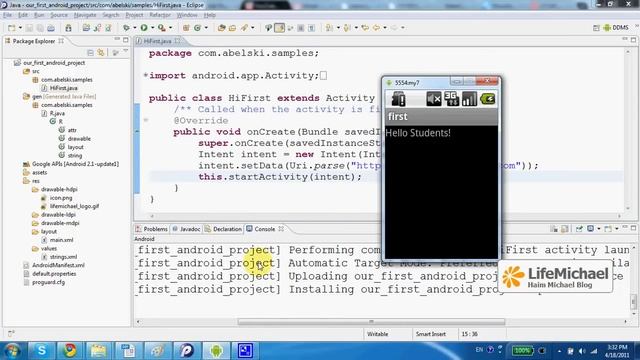Open the File menu
Image resolution: width=640 pixels, height=360 pixels.
point(7,15)
